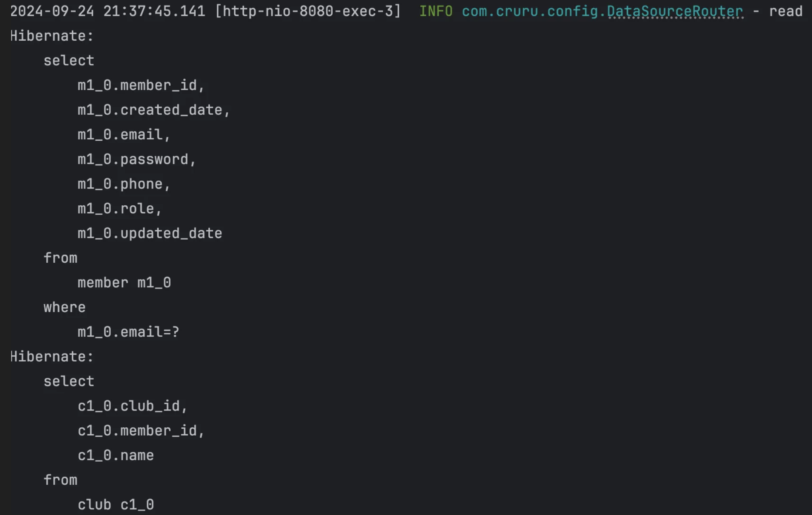Click the c1_0.member_id line
Image resolution: width=812 pixels, height=515 pixels.
pyautogui.click(x=141, y=431)
